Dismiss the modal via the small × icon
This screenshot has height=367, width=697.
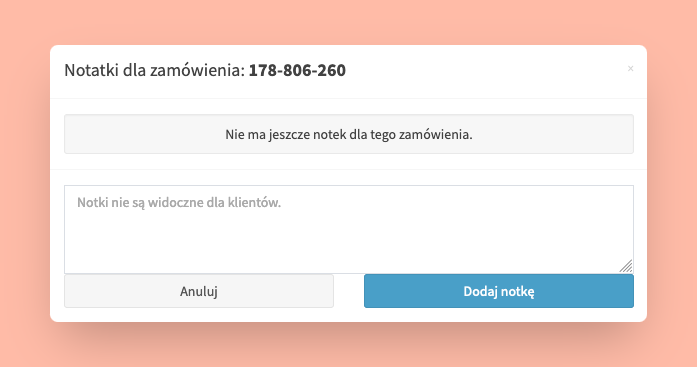(x=630, y=68)
